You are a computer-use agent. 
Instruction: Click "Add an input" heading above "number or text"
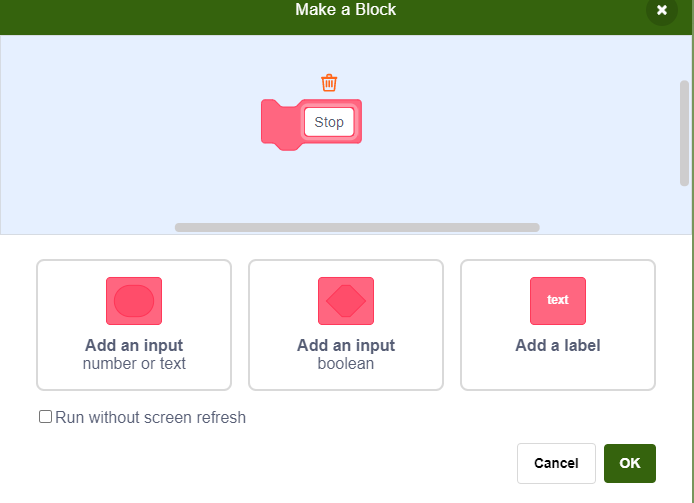(x=134, y=346)
